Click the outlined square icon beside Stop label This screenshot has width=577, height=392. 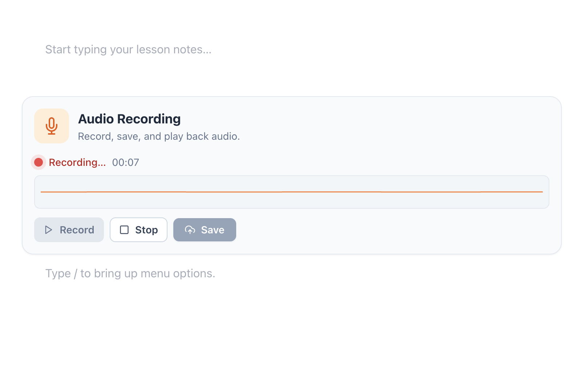(124, 230)
